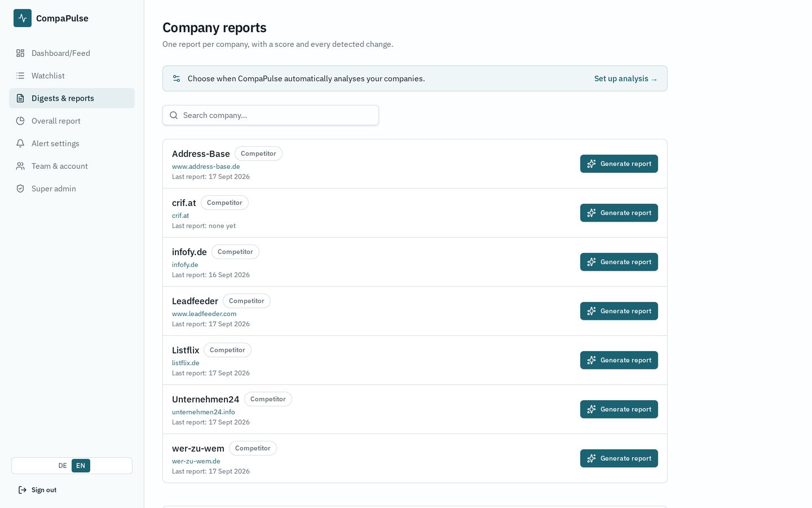The width and height of the screenshot is (812, 508).
Task: Generate report for Unternehmen24
Action: 619,409
